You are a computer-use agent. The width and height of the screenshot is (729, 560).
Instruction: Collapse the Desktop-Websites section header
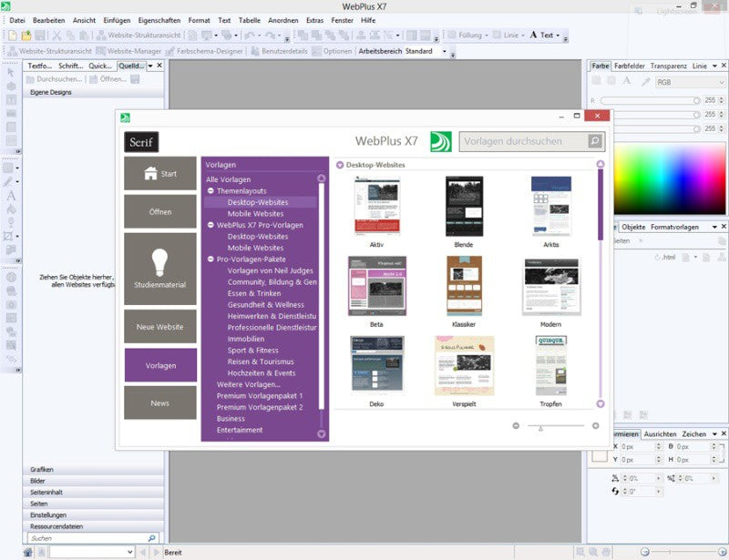[340, 165]
